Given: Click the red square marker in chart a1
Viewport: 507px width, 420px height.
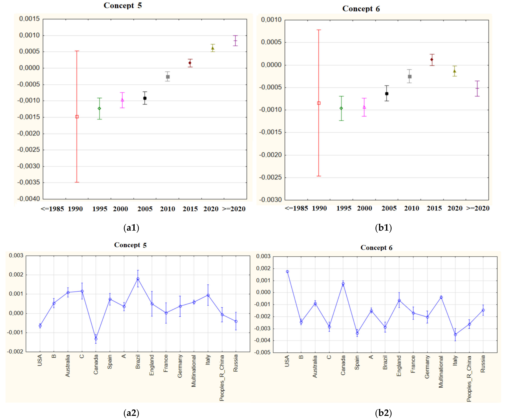Looking at the screenshot, I should (x=77, y=117).
